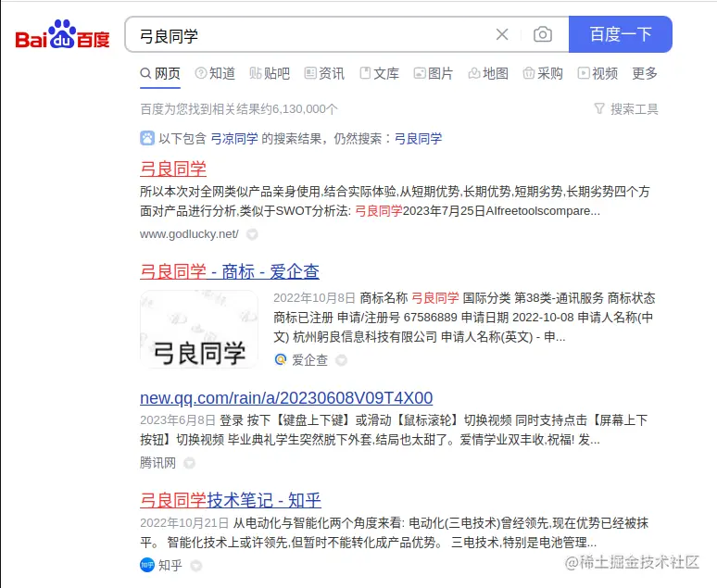The width and height of the screenshot is (717, 588).
Task: Open image search camera icon
Action: coord(543,34)
